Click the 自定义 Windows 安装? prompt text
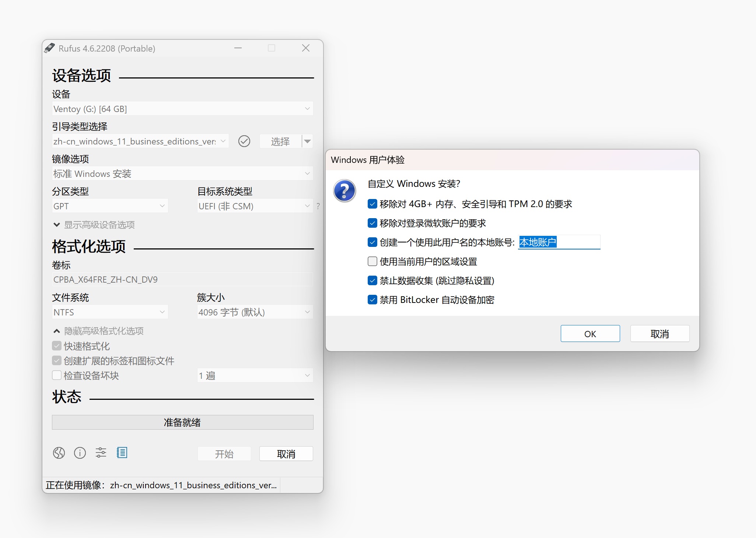 414,184
